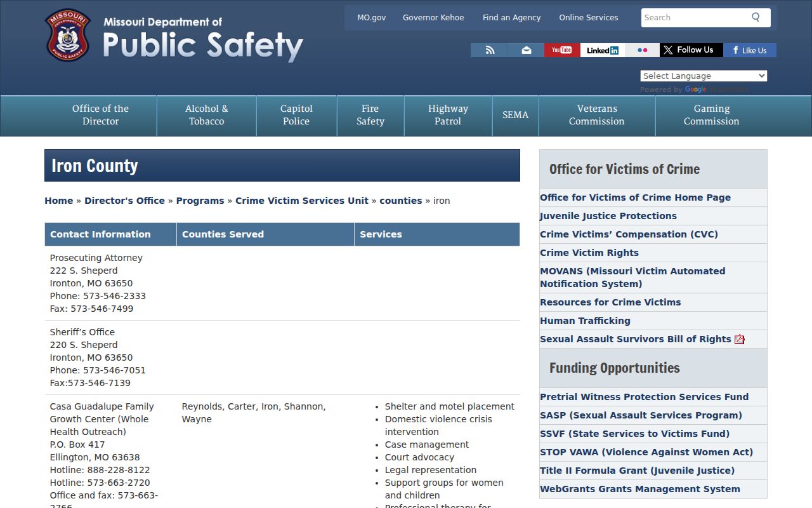Open the email envelope icon
Screen dimensions: 812x508
point(526,50)
